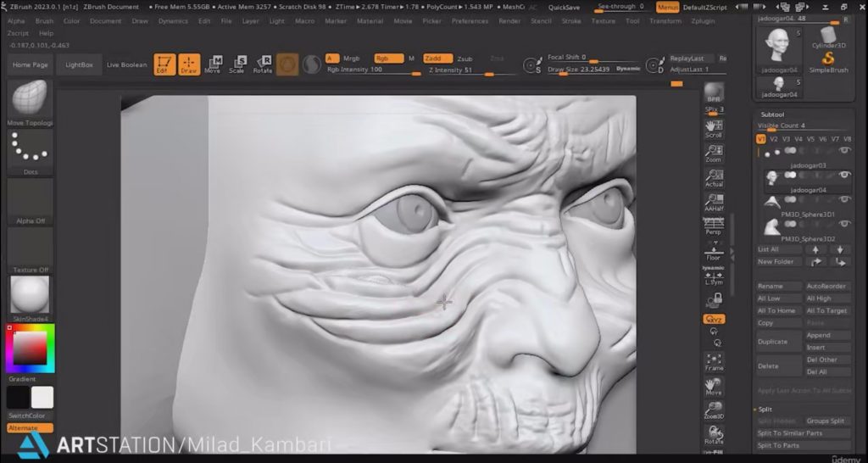Click the Zoom3D icon

(x=714, y=410)
